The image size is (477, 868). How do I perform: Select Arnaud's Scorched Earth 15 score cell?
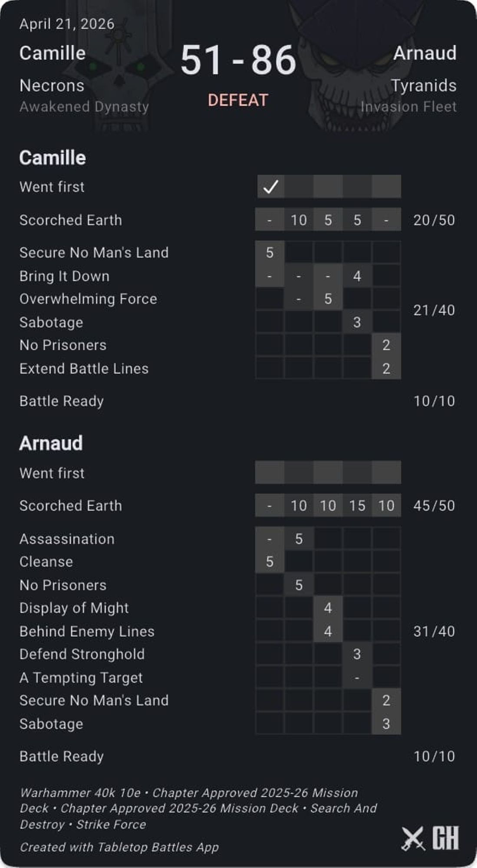click(357, 506)
